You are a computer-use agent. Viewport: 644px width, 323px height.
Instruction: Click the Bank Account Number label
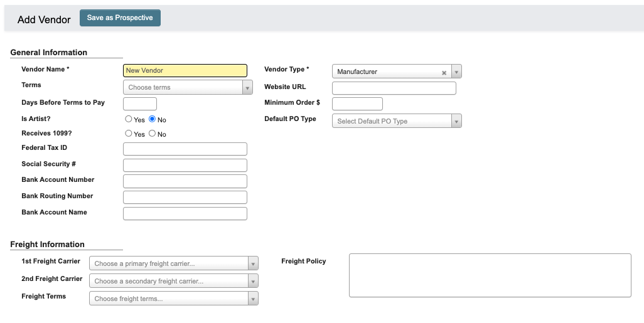pyautogui.click(x=58, y=180)
